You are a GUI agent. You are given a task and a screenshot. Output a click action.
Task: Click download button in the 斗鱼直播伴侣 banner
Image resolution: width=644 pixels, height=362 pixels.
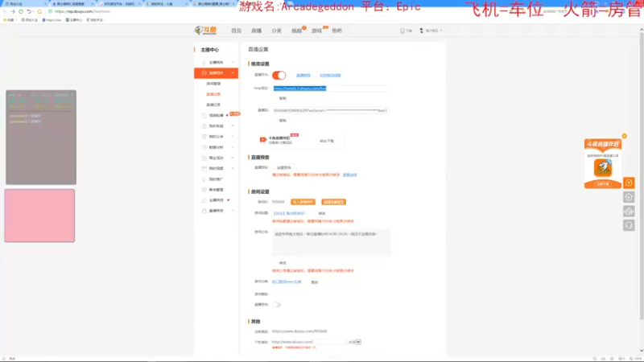click(327, 141)
